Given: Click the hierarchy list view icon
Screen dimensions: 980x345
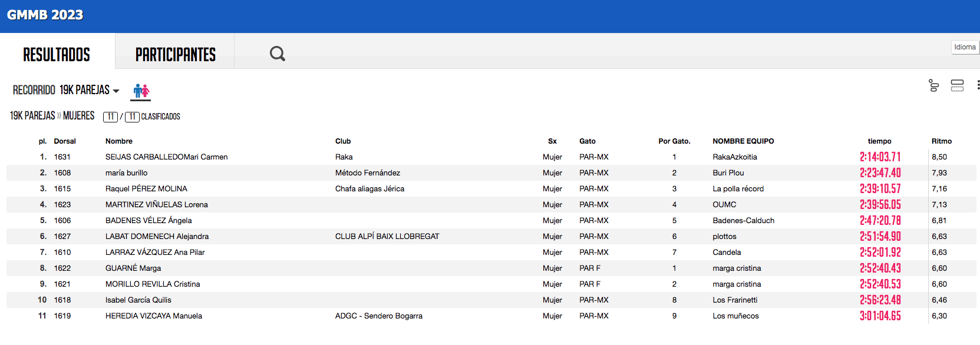Looking at the screenshot, I should click(934, 86).
